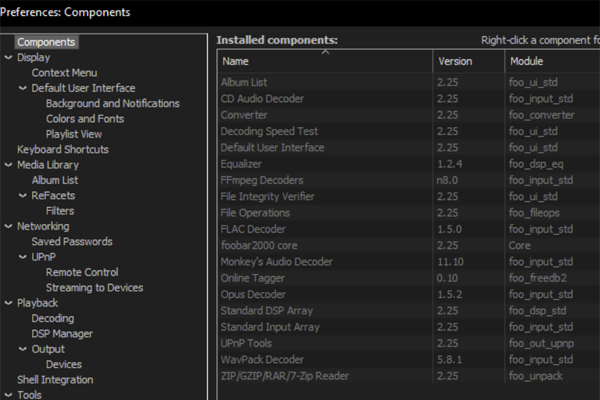Image resolution: width=600 pixels, height=400 pixels.
Task: Open Networking preferences page
Action: [x=43, y=226]
